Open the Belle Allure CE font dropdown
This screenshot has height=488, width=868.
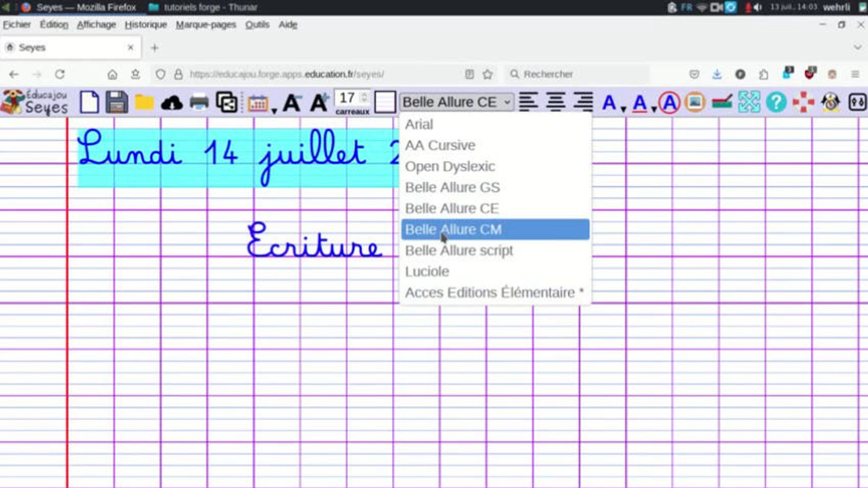click(457, 102)
